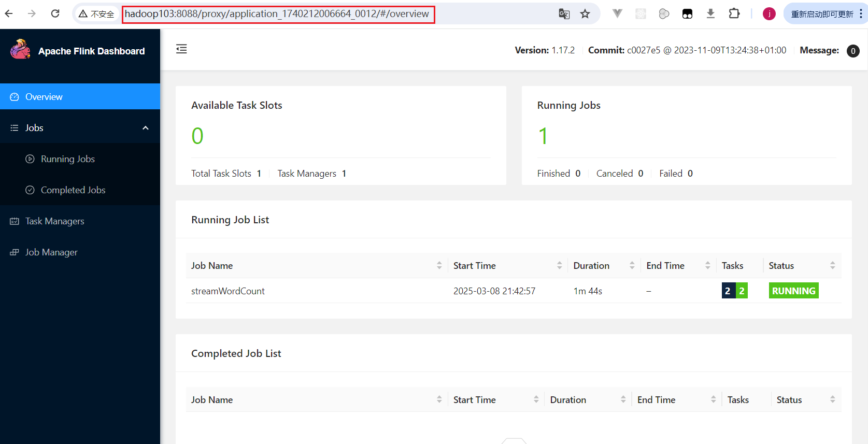The height and width of the screenshot is (444, 868).
Task: Sort completed jobs by End Time
Action: coord(713,399)
